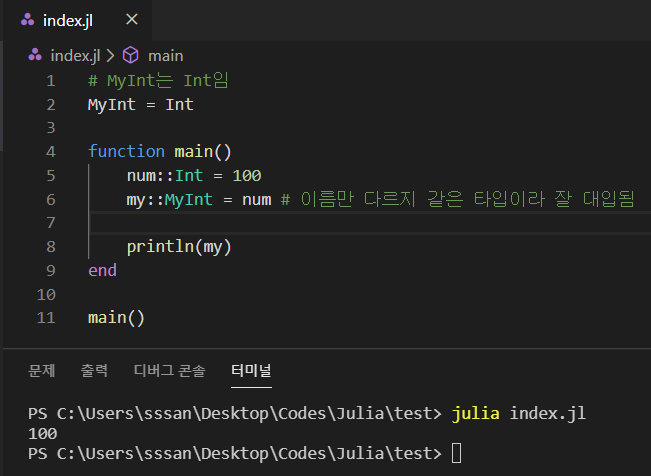Click the function keyword on line 4
This screenshot has height=476, width=651.
pos(126,152)
